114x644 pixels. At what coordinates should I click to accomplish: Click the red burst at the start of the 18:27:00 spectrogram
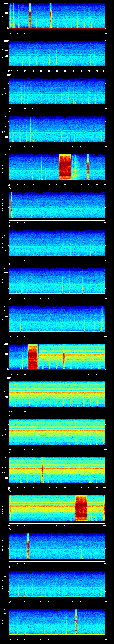pyautogui.click(x=12, y=205)
